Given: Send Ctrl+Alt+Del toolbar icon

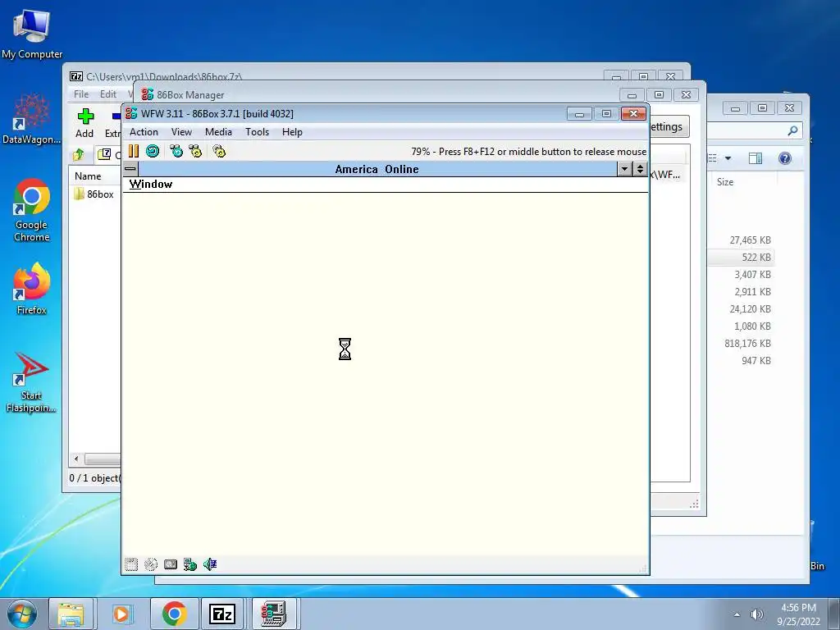Looking at the screenshot, I should tap(176, 151).
